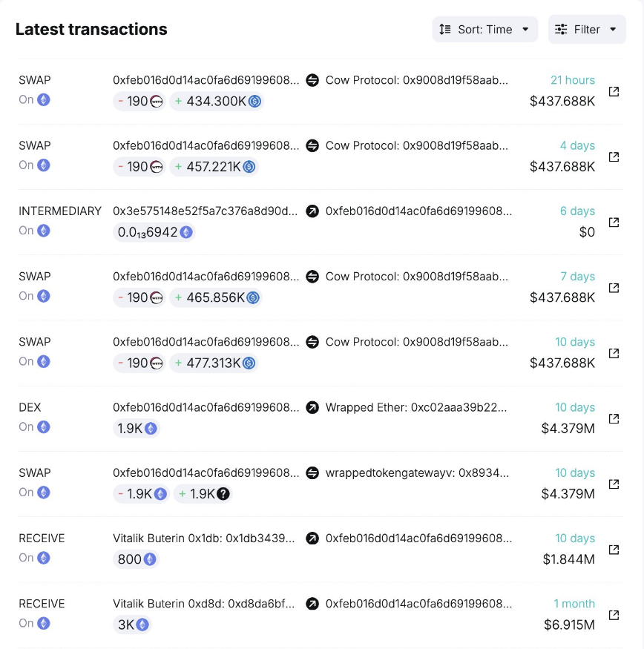Click the arrow icon next to Wrapped Ether
The width and height of the screenshot is (644, 649).
tap(312, 407)
